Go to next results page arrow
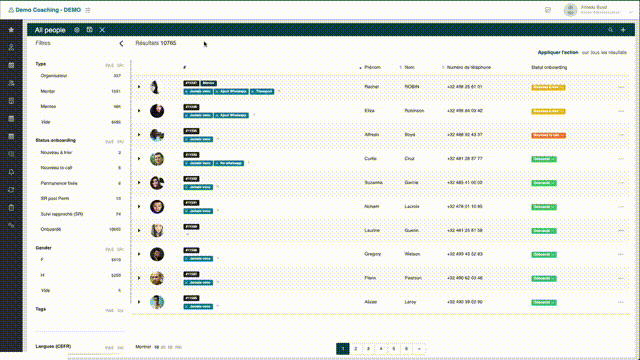640x360 pixels. click(419, 349)
